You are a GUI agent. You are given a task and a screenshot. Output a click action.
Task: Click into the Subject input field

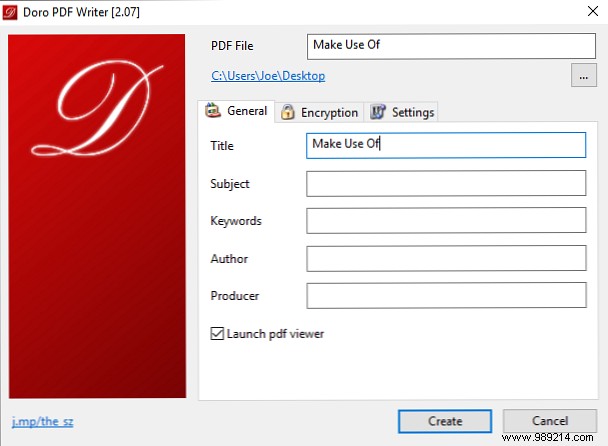[x=446, y=183]
